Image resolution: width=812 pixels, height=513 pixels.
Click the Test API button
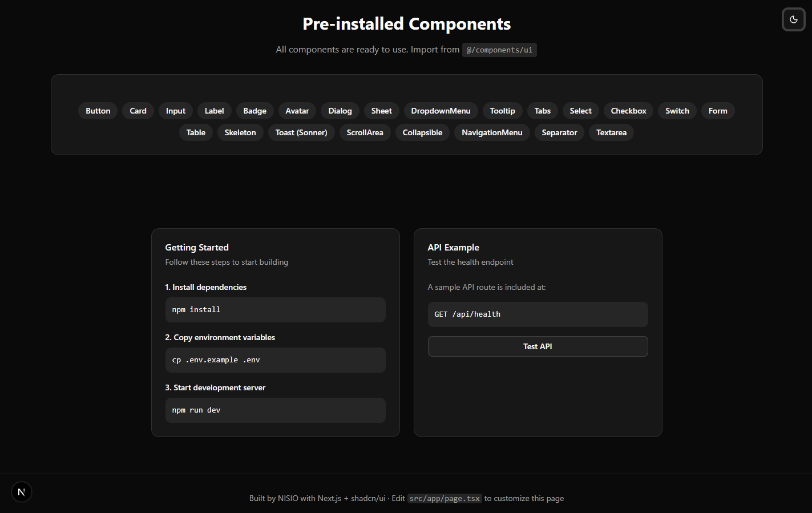pyautogui.click(x=538, y=346)
